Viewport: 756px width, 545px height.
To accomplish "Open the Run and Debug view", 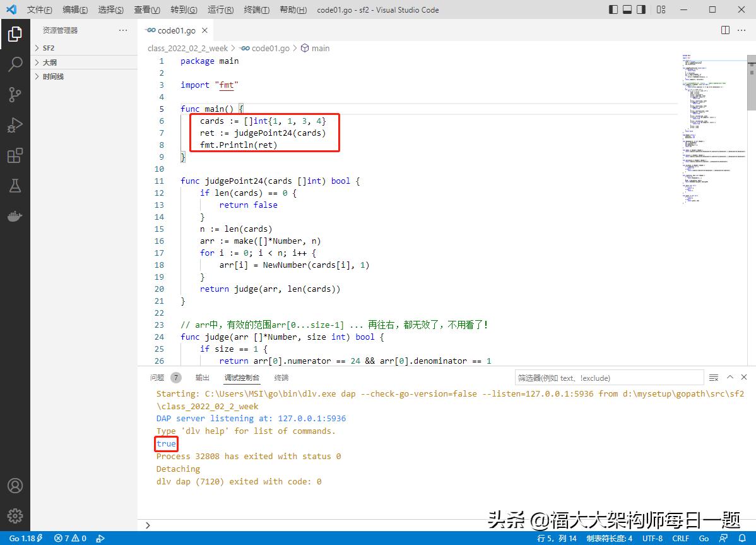I will (x=15, y=125).
